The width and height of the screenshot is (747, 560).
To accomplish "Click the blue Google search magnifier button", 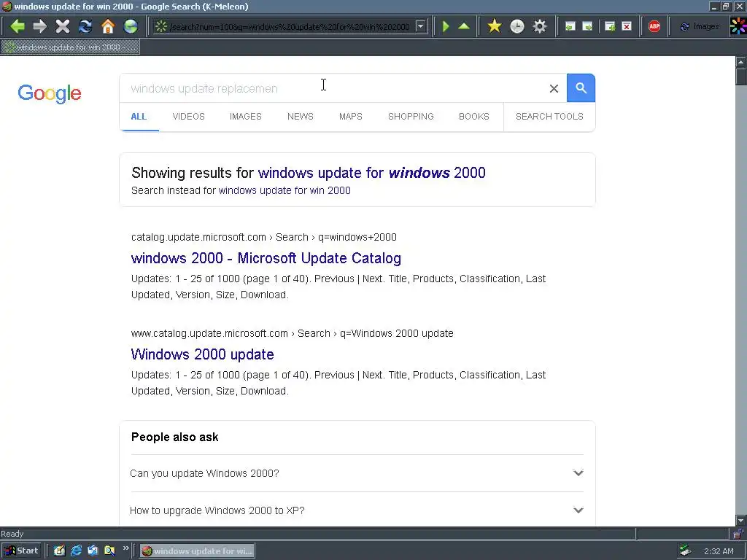I will 581,88.
